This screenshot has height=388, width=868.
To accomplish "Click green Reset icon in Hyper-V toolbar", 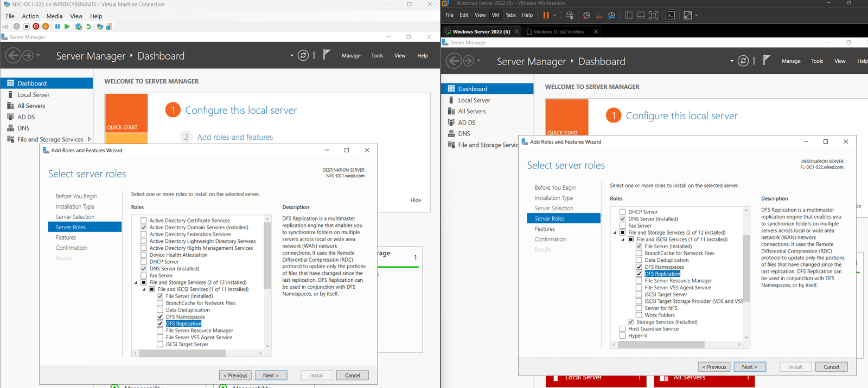I will tap(67, 26).
